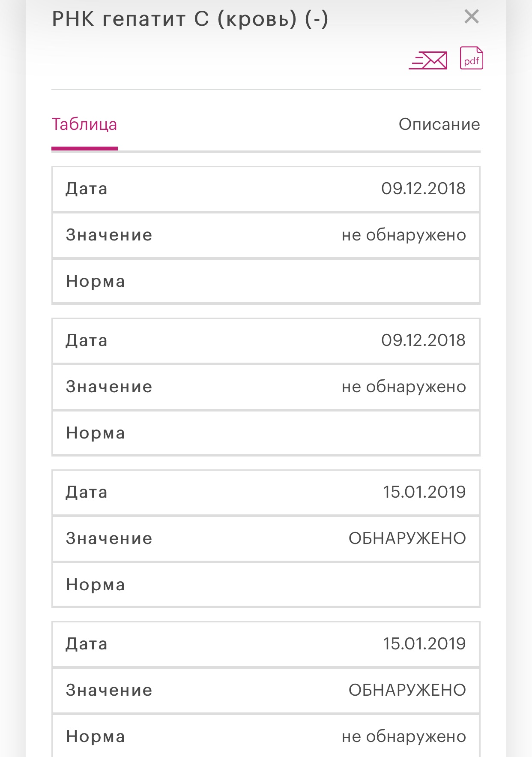The width and height of the screenshot is (532, 757).
Task: Click the Значение label in last record
Action: [109, 691]
